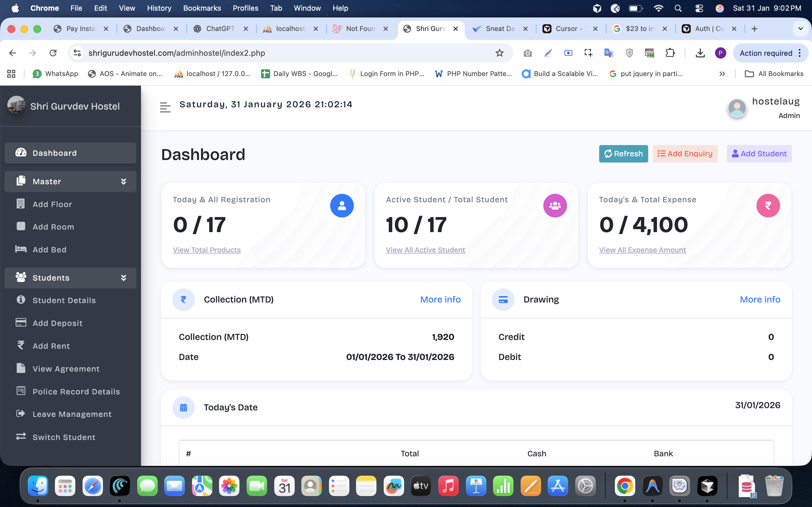Click the hamburger sidebar toggle icon
812x507 pixels.
point(165,107)
